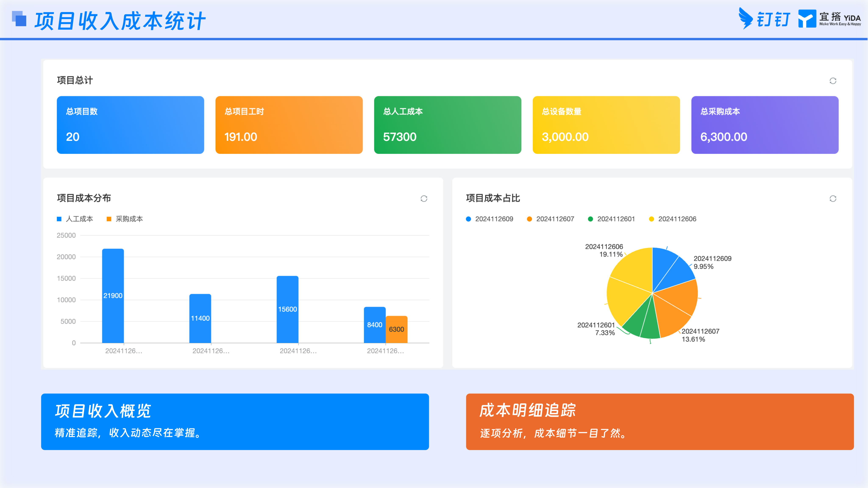Screen dimensions: 868x488
Task: Click the 10000 y-axis tick label
Action: [66, 300]
